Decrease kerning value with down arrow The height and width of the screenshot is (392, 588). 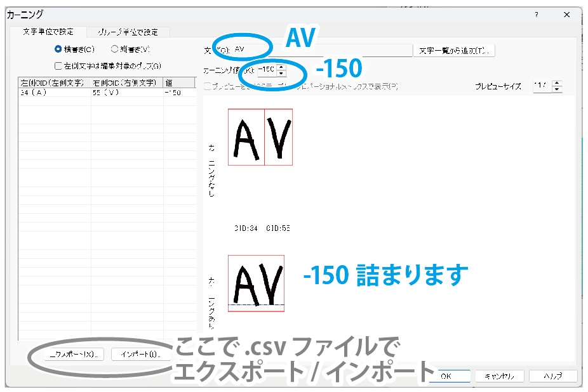point(281,73)
